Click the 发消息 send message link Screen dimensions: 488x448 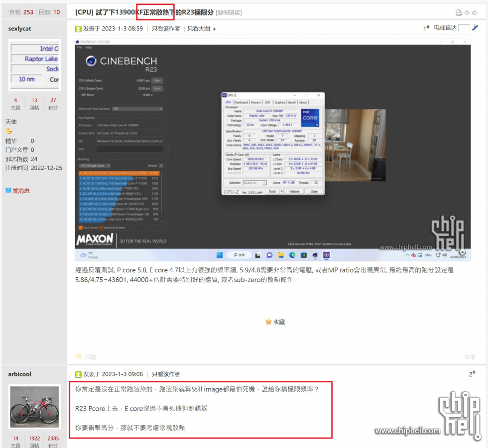click(21, 191)
